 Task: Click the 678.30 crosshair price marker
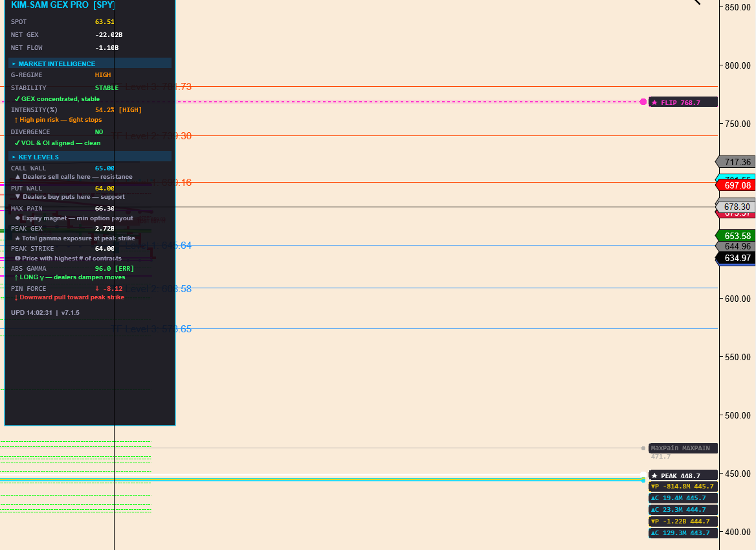[x=737, y=207]
